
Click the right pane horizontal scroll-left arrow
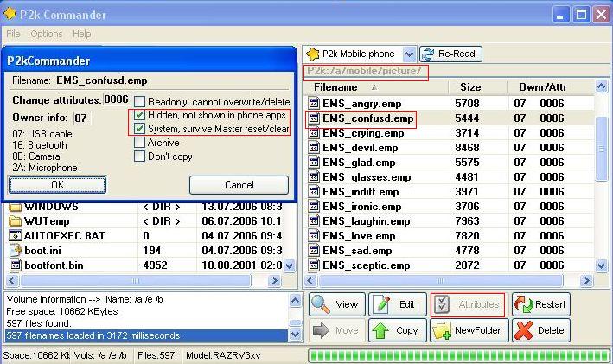point(311,281)
